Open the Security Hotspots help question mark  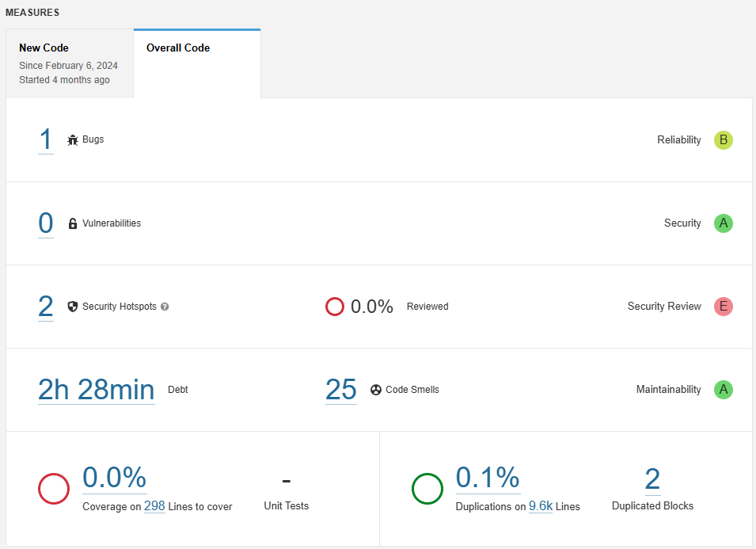[x=165, y=307]
